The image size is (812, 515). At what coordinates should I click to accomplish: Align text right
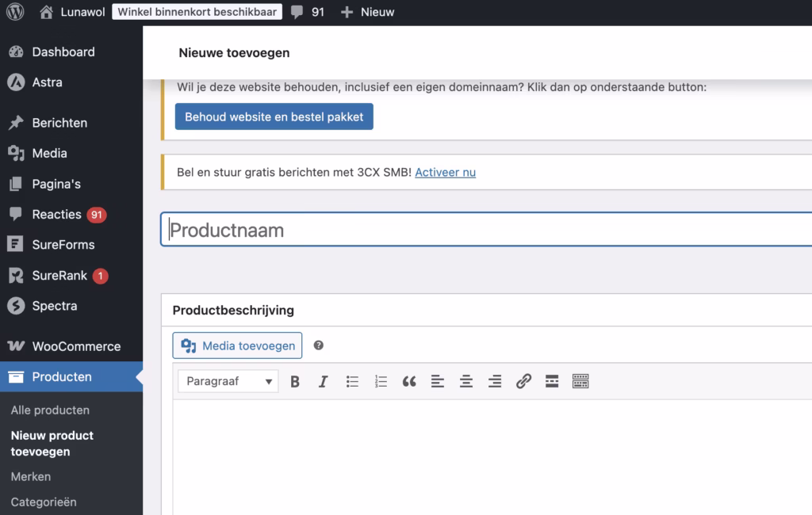pyautogui.click(x=495, y=381)
